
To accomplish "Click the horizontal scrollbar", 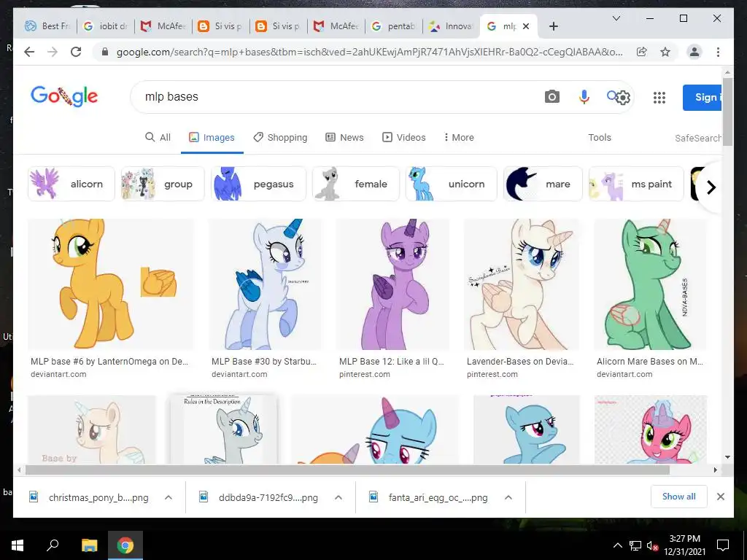I will [x=347, y=470].
